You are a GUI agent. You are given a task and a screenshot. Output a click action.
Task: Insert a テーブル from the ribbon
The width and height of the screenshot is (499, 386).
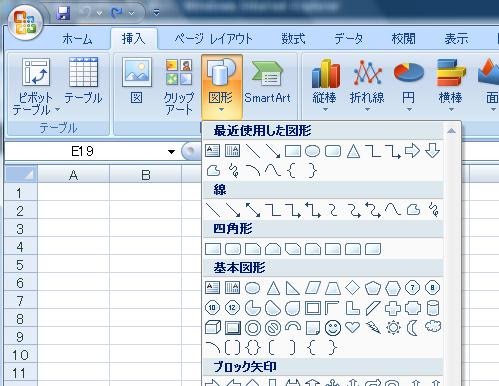83,81
